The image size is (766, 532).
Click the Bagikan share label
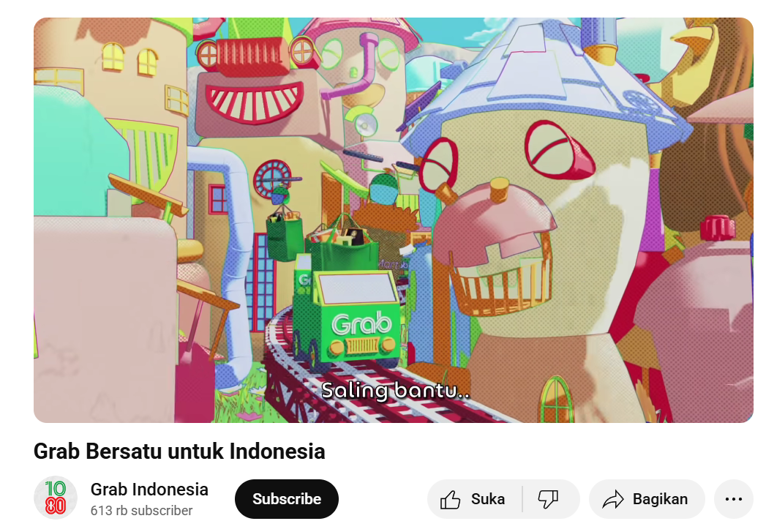[660, 499]
